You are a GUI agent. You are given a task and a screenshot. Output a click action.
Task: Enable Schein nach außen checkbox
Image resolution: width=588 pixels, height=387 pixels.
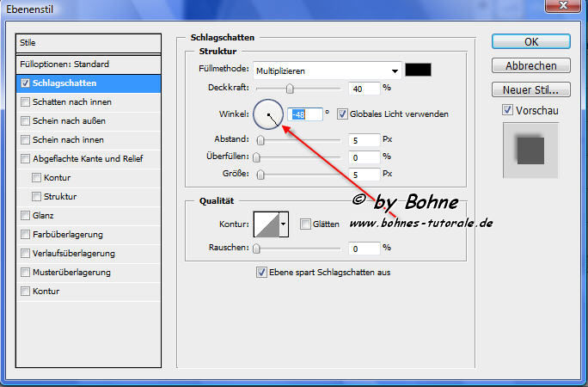coord(25,120)
